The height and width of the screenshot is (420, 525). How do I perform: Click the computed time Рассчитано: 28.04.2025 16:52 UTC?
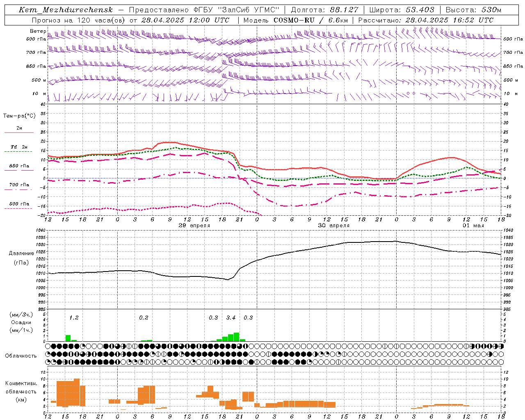[426, 20]
